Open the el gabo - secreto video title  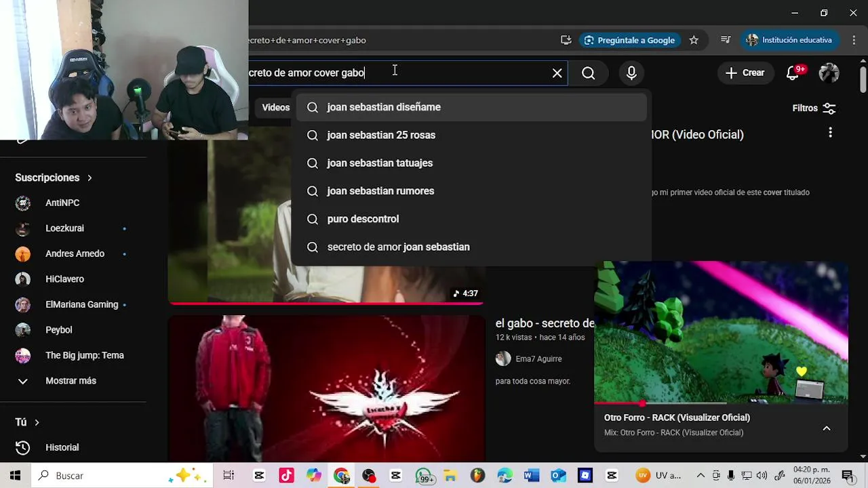[x=545, y=323]
